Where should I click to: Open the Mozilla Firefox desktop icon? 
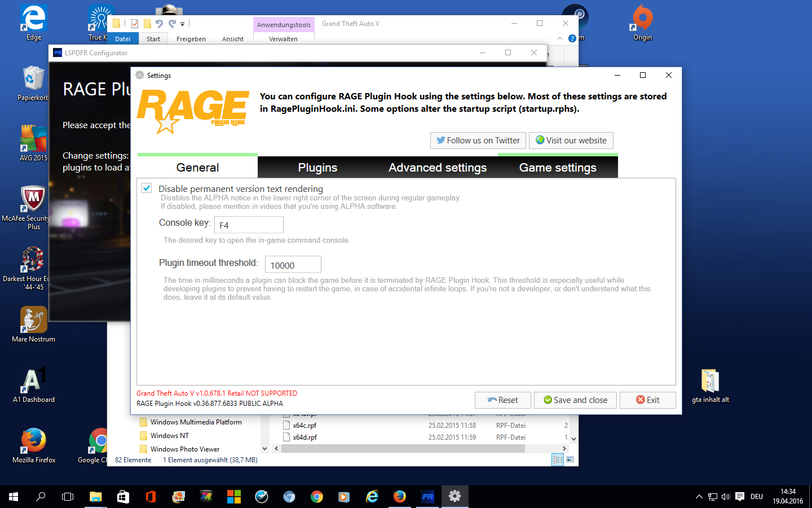[x=34, y=445]
